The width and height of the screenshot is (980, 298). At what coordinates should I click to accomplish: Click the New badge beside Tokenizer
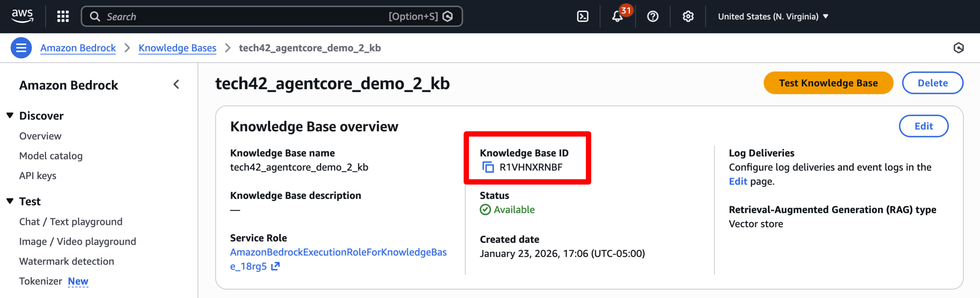pyautogui.click(x=78, y=281)
